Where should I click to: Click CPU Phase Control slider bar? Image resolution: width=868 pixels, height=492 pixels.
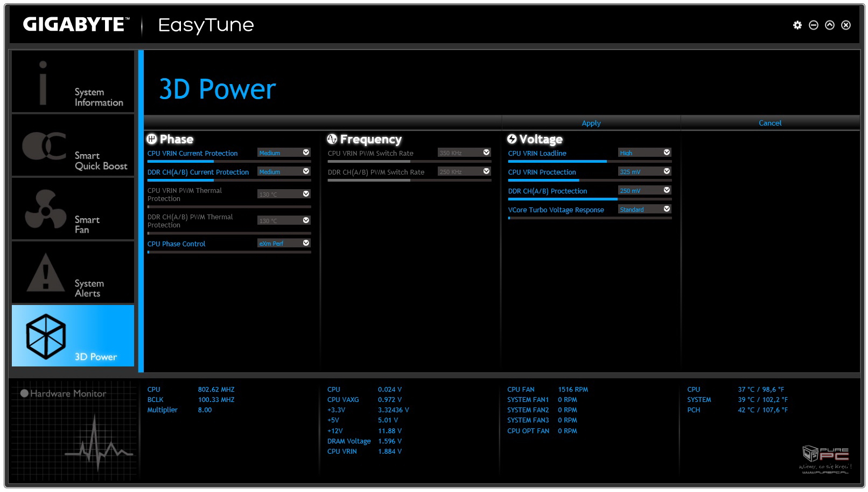coord(229,252)
